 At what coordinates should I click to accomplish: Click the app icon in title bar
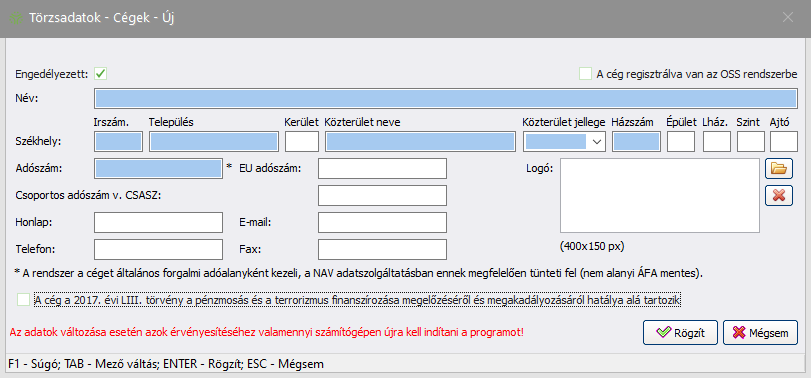(16, 17)
